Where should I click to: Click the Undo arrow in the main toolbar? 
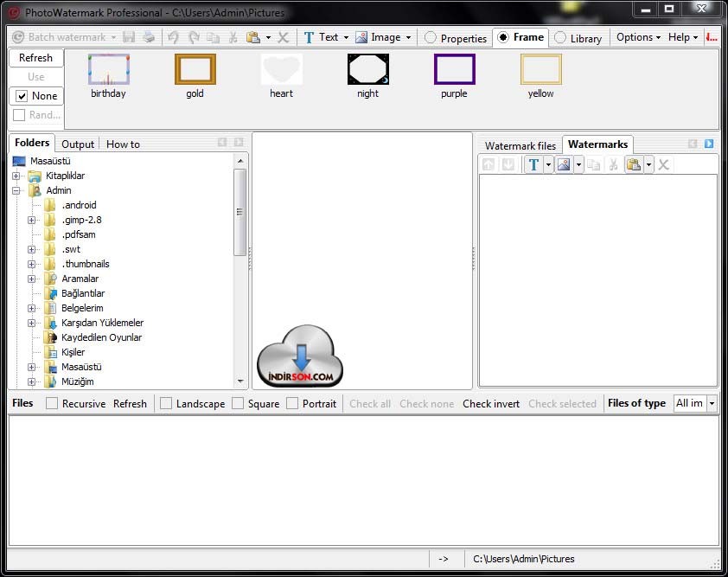coord(174,37)
